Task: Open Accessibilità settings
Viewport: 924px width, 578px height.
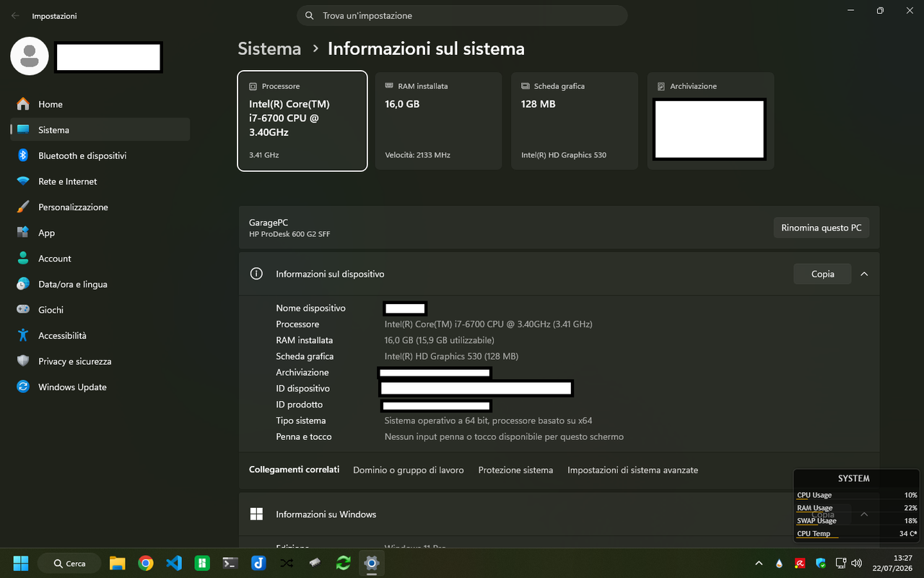Action: click(x=100, y=335)
